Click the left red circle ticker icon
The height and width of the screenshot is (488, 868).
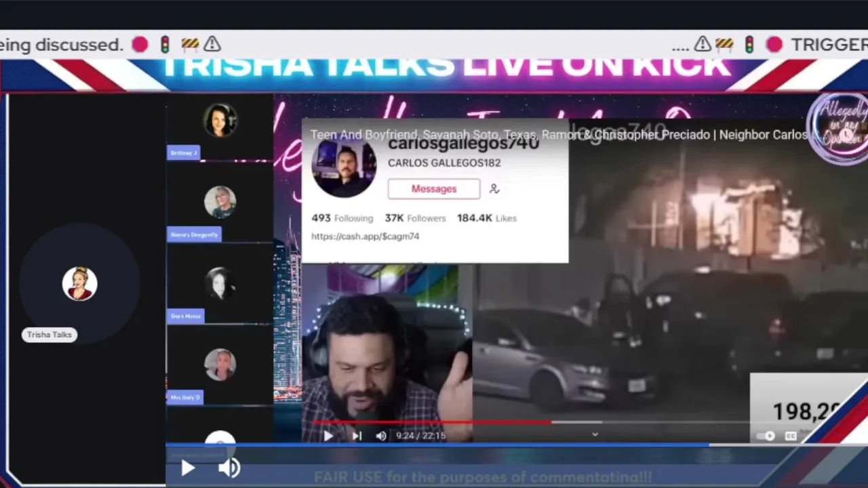(140, 45)
